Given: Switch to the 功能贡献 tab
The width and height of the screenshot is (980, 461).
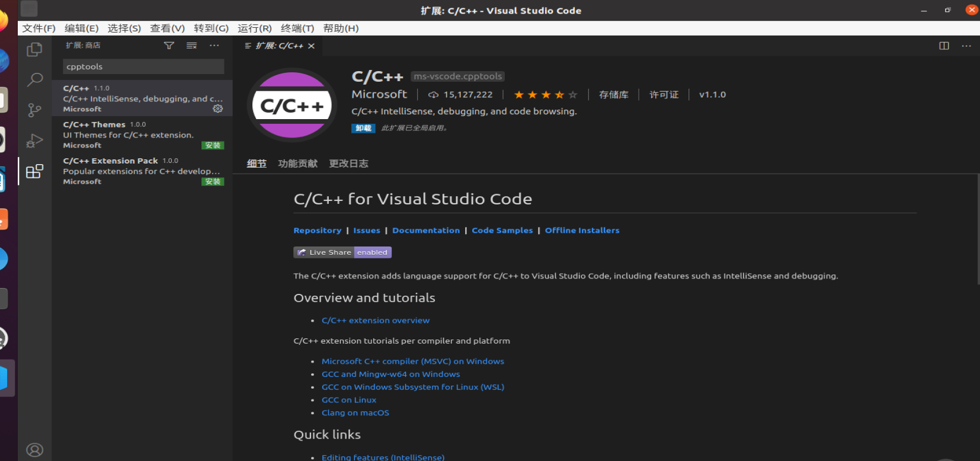Looking at the screenshot, I should coord(298,164).
